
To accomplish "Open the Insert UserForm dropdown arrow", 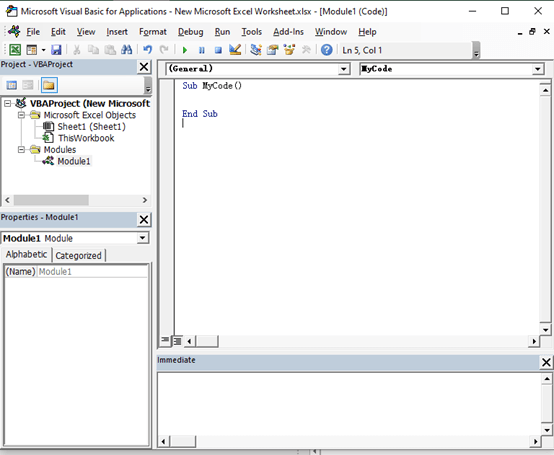I will [43, 50].
